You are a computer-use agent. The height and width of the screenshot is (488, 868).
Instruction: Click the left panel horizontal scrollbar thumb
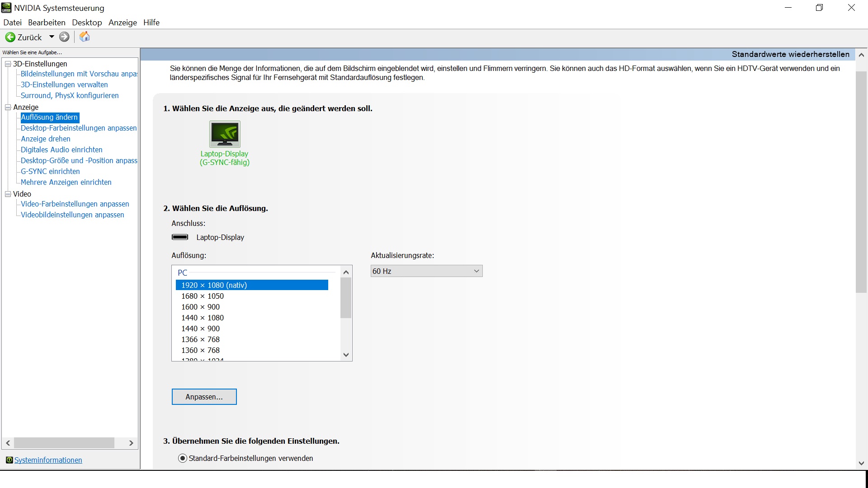(x=64, y=443)
